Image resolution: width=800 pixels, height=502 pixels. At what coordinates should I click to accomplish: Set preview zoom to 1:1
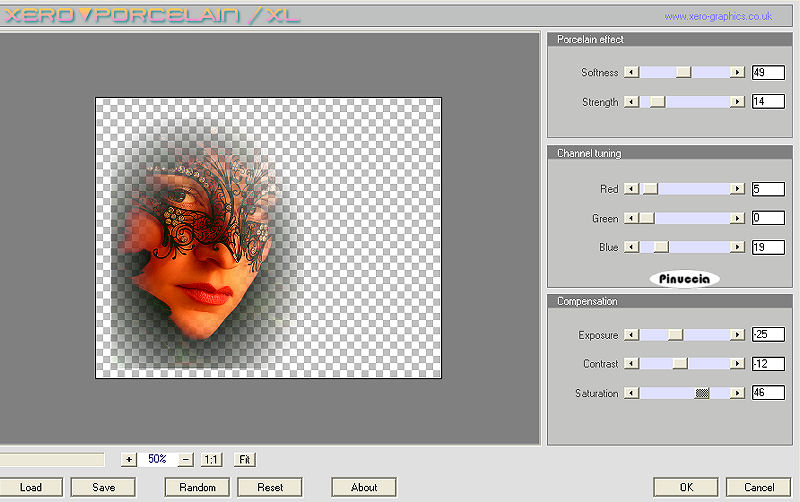pos(211,460)
